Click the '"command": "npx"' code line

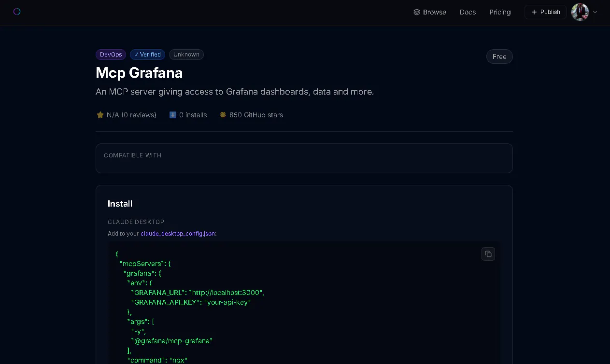click(157, 360)
